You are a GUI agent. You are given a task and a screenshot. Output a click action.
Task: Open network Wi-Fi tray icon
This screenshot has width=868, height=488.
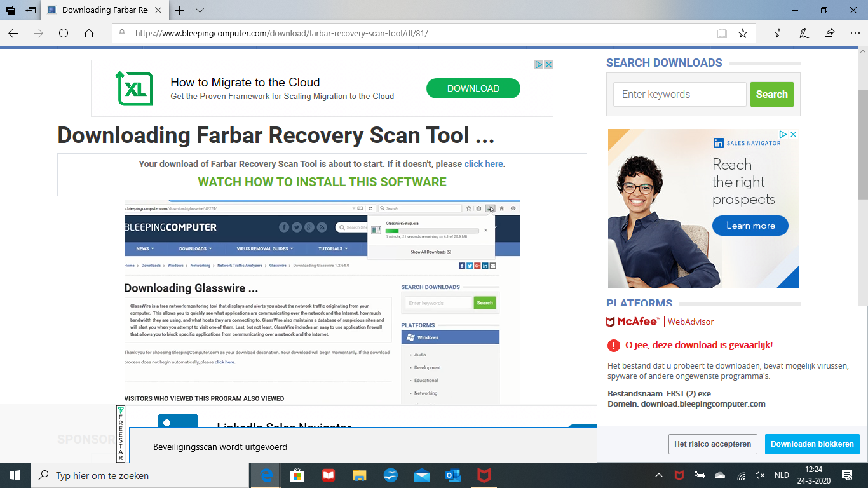click(741, 475)
